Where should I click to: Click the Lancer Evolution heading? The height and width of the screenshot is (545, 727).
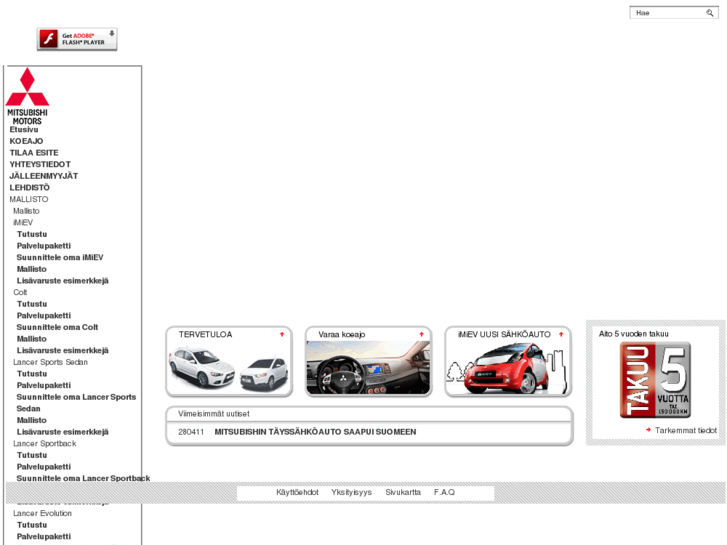coord(43,513)
